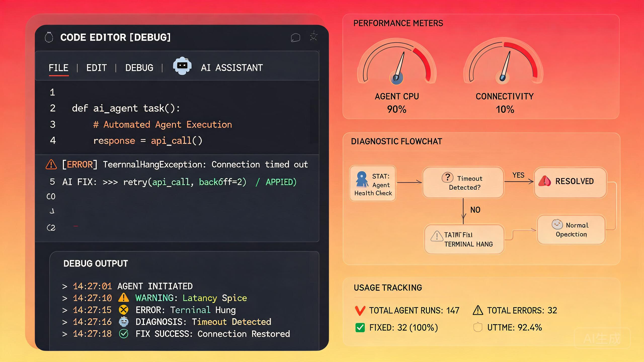Click the NO branch label

pos(475,210)
